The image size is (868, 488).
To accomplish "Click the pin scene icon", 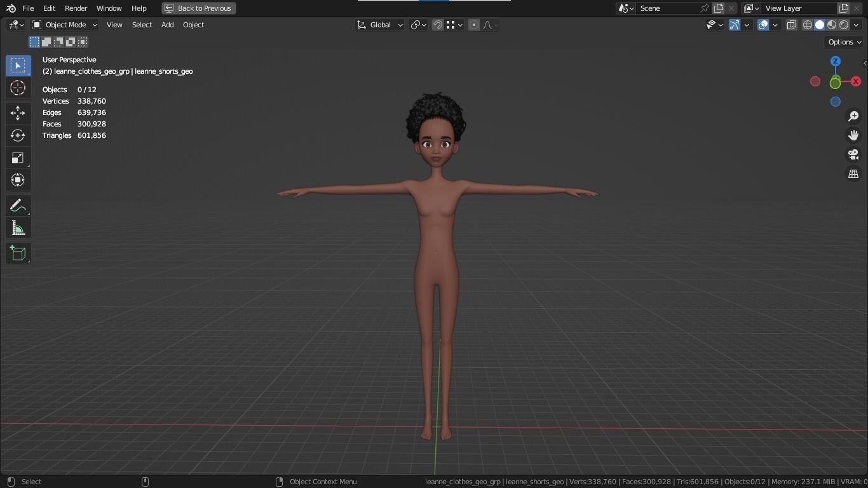I will (x=704, y=8).
